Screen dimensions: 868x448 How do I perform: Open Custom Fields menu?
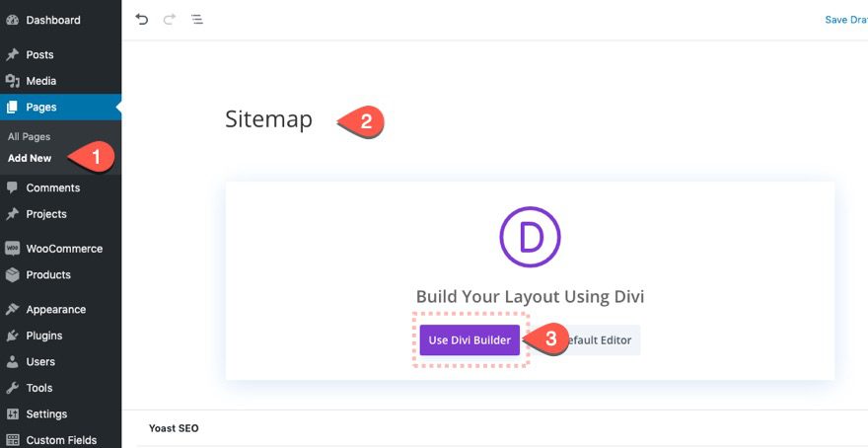[x=61, y=440]
